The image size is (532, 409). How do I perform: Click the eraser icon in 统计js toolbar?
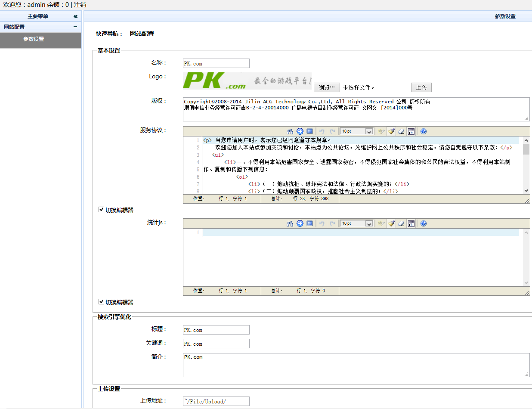[401, 223]
